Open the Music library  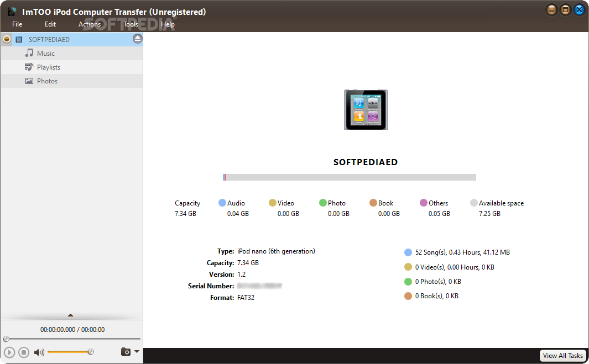point(72,53)
